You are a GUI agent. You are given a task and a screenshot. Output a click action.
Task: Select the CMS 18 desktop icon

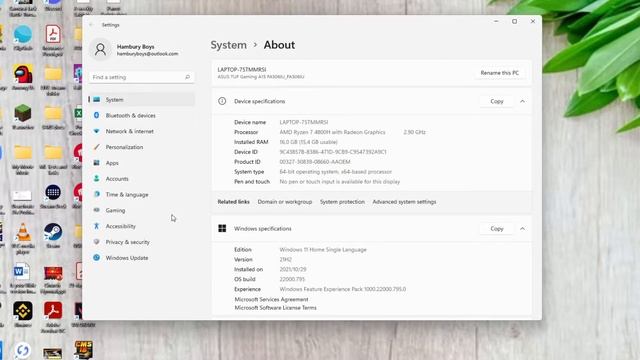pos(83,350)
